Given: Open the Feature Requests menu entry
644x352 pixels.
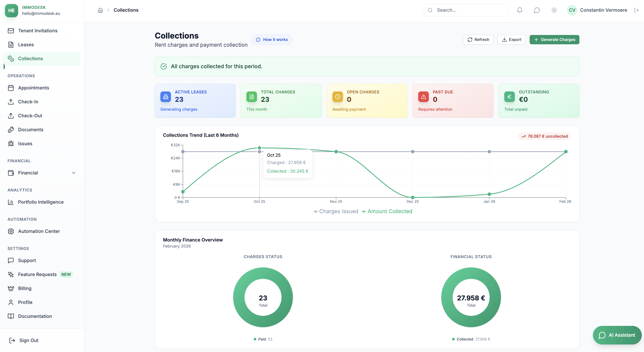Looking at the screenshot, I should coord(38,274).
